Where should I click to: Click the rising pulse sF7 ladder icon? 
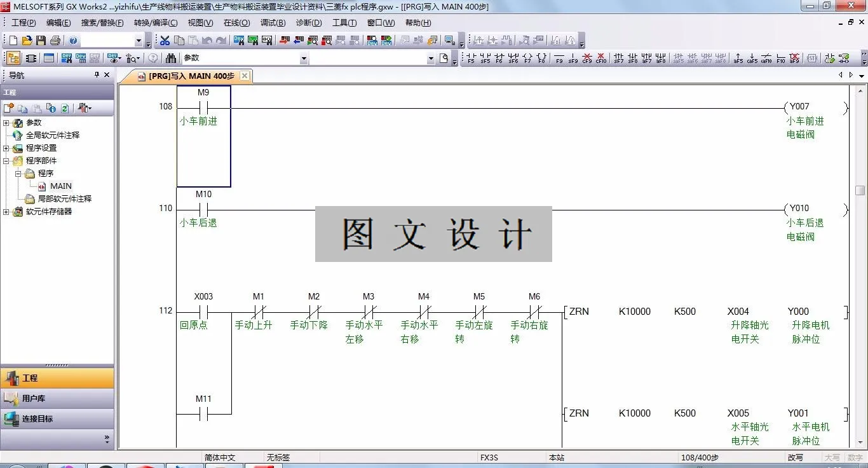tap(617, 58)
